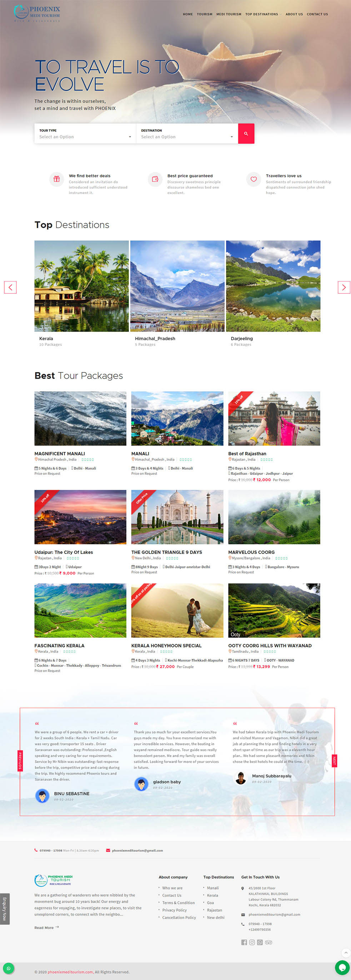
Task: Click the red search button
Action: pos(246,134)
